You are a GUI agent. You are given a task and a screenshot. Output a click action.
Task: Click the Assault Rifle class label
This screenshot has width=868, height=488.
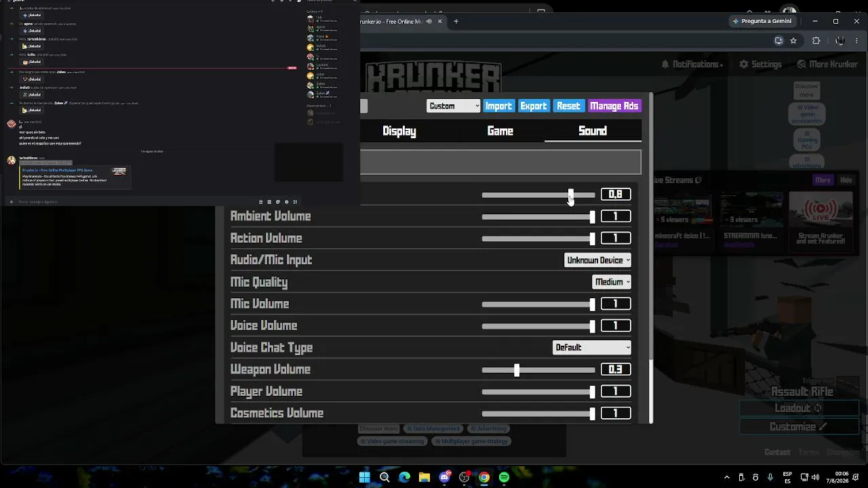click(802, 392)
